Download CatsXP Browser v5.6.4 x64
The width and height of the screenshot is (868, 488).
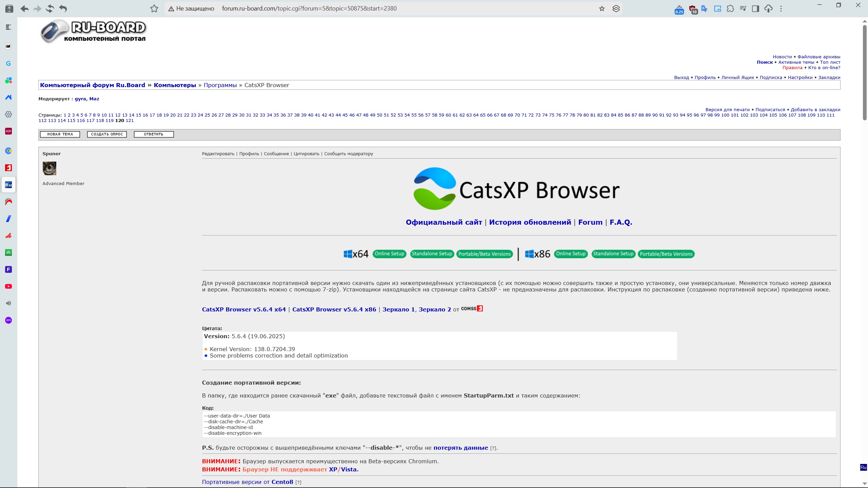pyautogui.click(x=244, y=309)
